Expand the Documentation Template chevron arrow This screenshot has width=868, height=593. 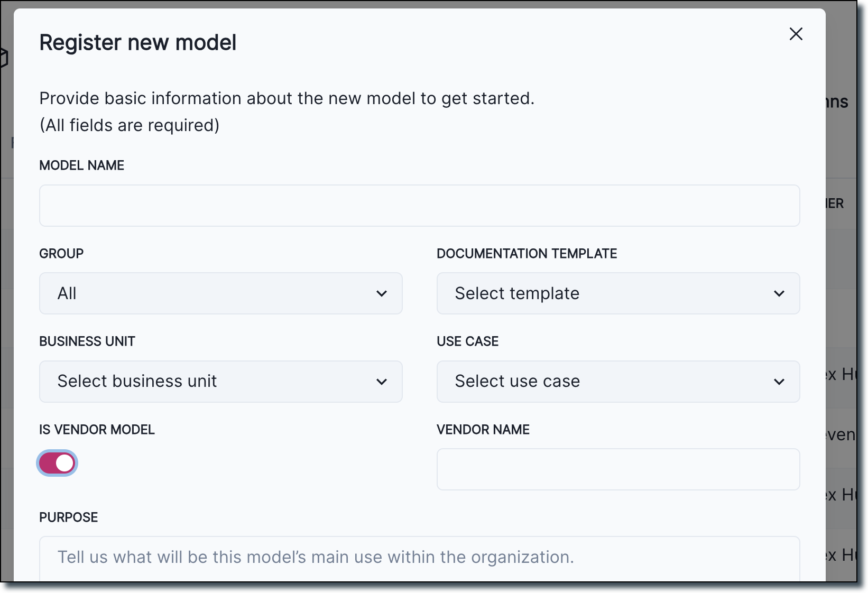click(779, 293)
